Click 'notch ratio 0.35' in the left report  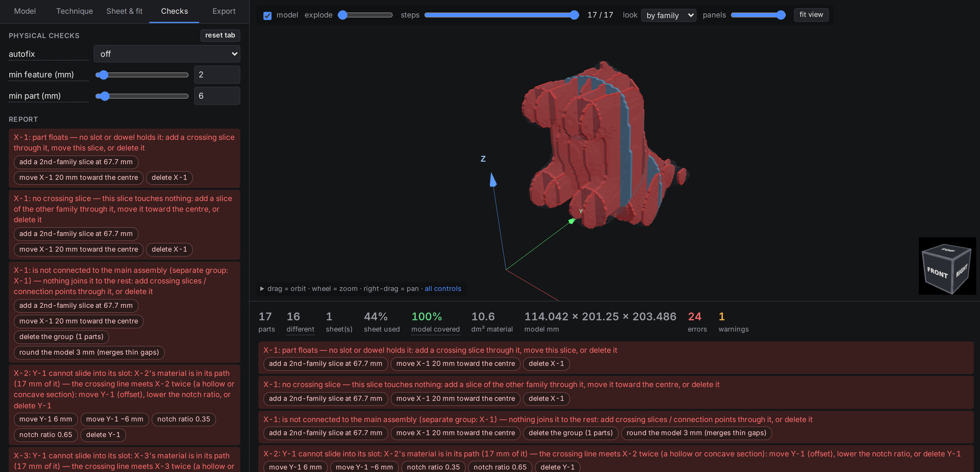click(x=184, y=419)
